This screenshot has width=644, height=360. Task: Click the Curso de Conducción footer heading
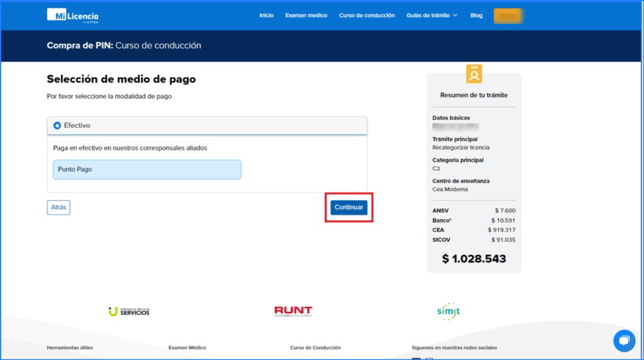315,348
